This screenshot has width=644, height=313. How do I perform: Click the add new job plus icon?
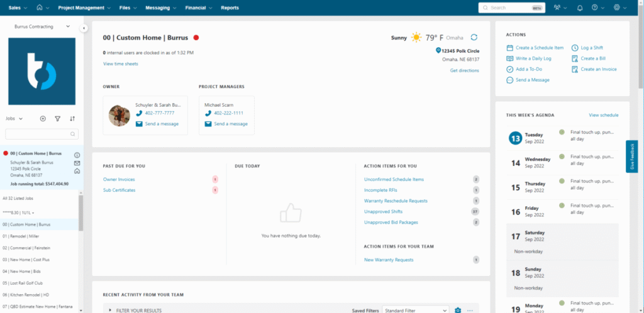click(x=43, y=118)
